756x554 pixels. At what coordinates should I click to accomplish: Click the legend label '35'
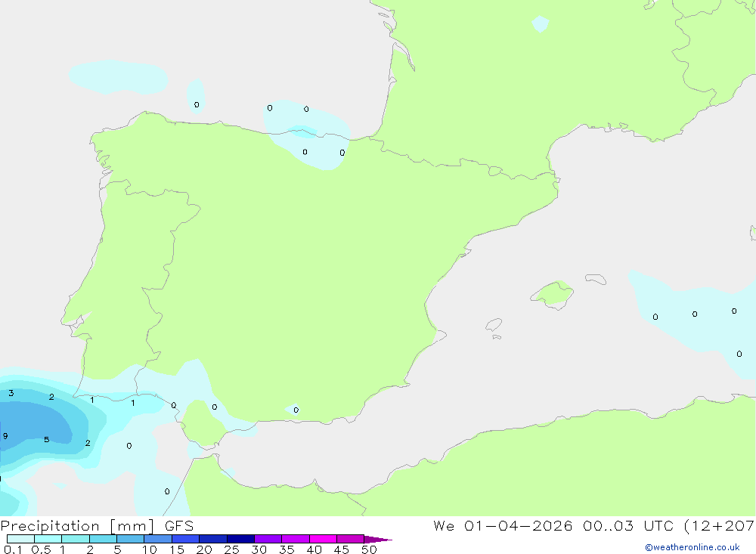tap(287, 549)
